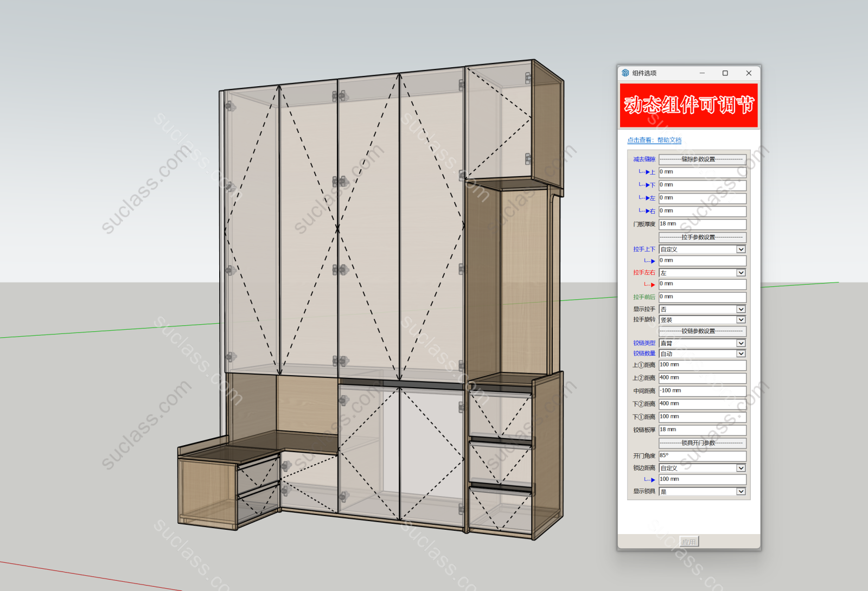Maximize the 组件选项 window
The height and width of the screenshot is (591, 868).
click(x=725, y=73)
